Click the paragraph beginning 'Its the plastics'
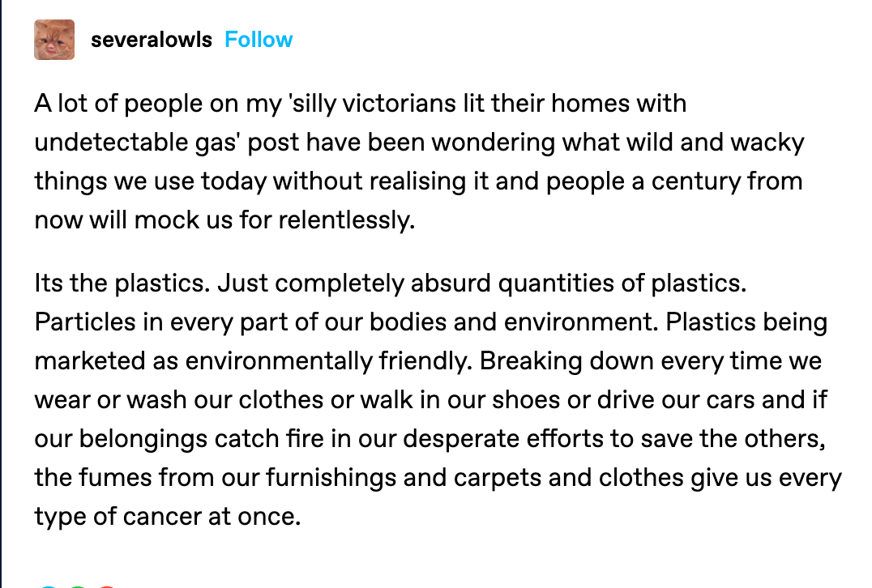This screenshot has width=872, height=588. [x=438, y=399]
